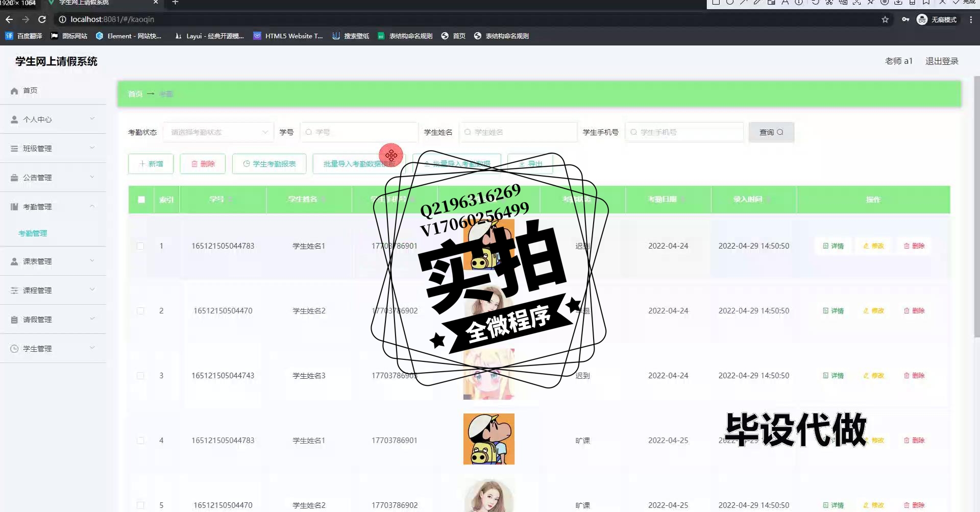
Task: Click red 删除 batch button
Action: 203,164
